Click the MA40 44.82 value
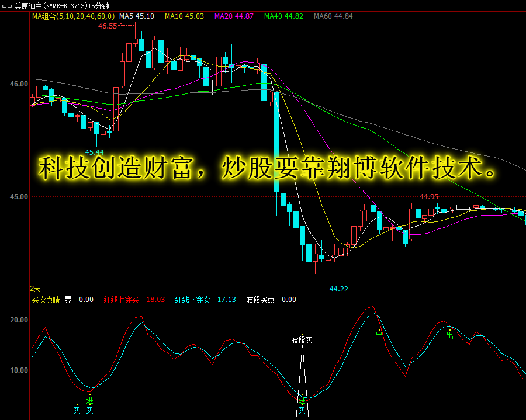The width and height of the screenshot is (526, 420). [x=283, y=16]
